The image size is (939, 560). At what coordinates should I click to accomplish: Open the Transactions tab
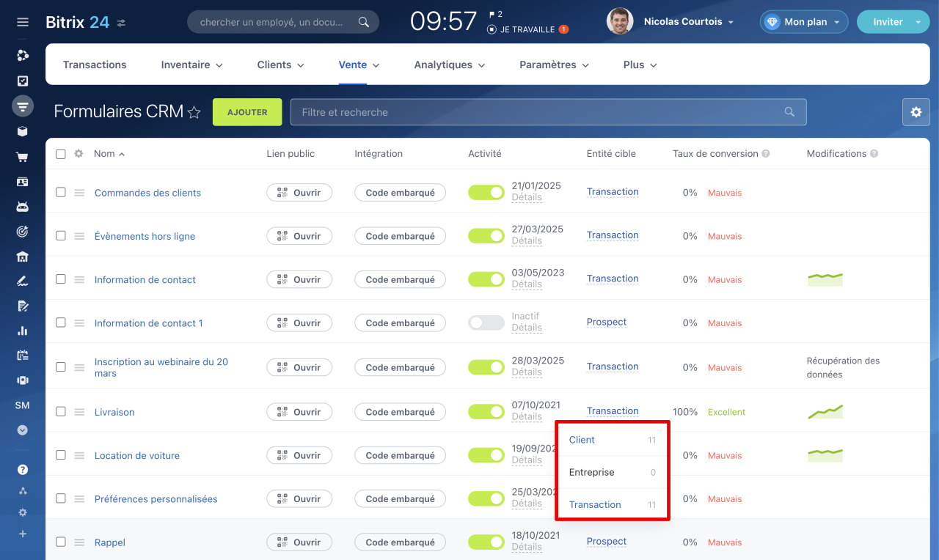point(95,65)
